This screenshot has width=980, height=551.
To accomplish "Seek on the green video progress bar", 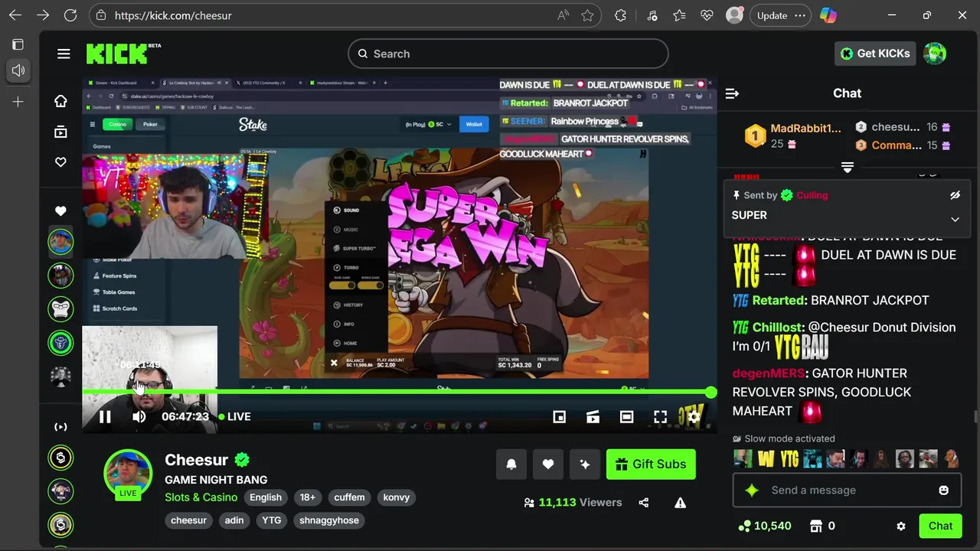I will (398, 392).
